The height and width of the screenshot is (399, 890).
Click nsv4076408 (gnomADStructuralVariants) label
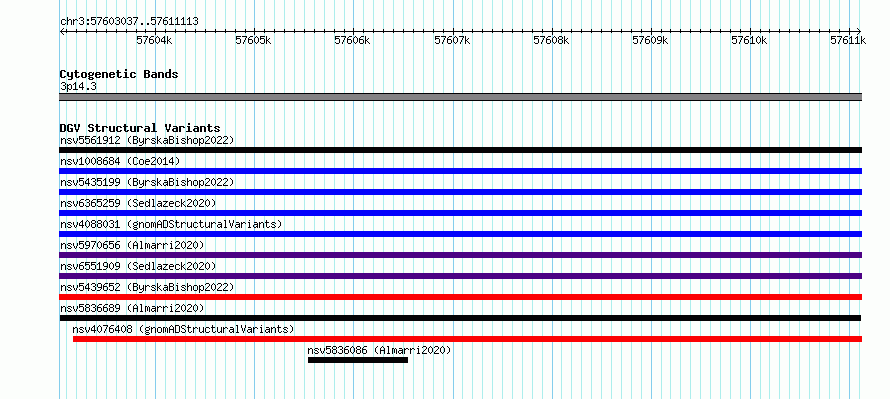point(183,329)
